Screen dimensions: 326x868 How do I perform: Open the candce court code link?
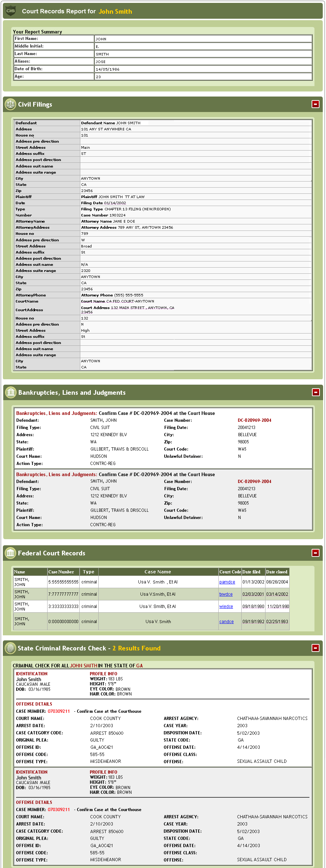226,622
